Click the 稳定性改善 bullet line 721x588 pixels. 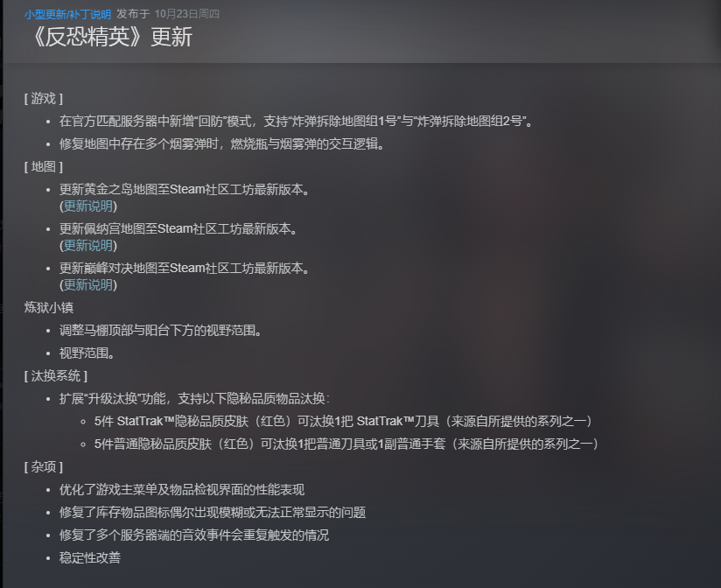click(x=89, y=557)
